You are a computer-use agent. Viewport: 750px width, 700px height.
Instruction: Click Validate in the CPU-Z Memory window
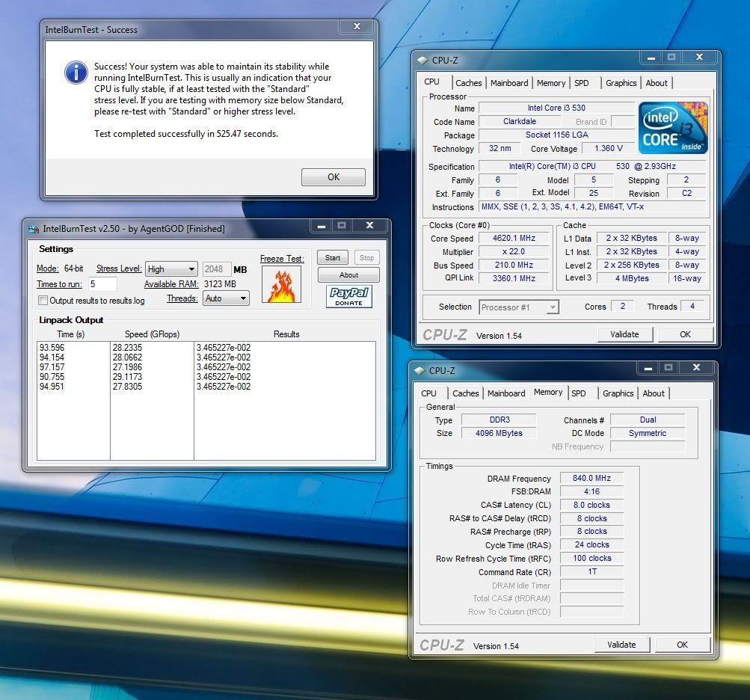[621, 645]
